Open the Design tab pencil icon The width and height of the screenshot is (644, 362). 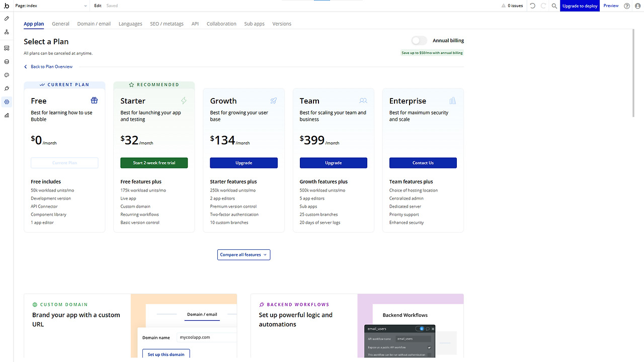click(x=7, y=19)
